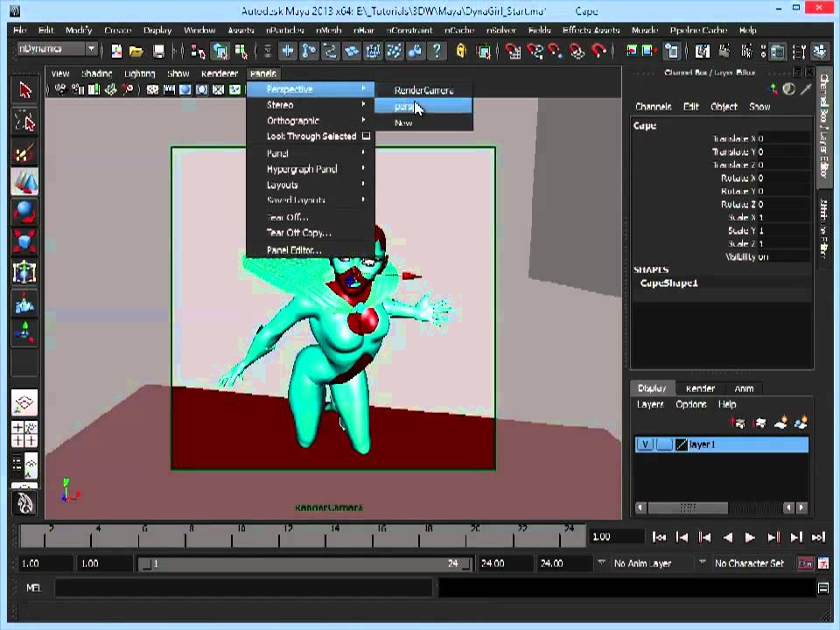Viewport: 840px width, 630px height.
Task: Click the make live magnet icon
Action: (x=598, y=52)
